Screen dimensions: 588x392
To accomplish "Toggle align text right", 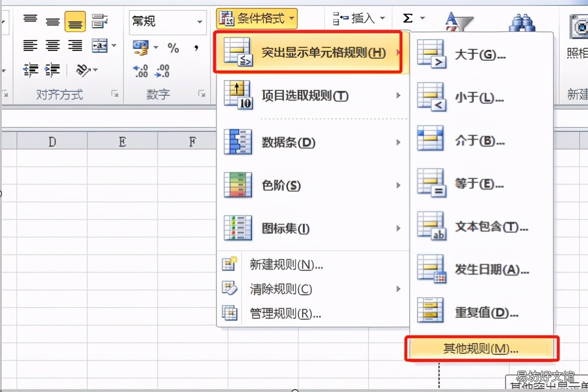I will tap(75, 46).
